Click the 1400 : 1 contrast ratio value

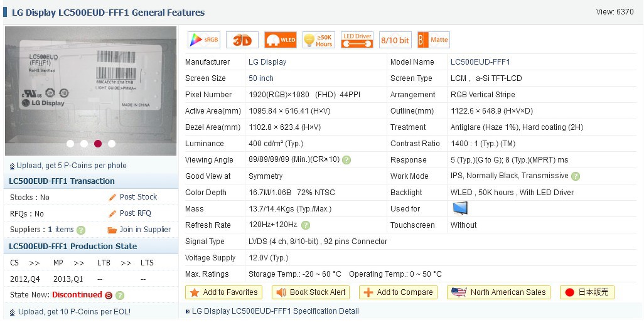point(483,144)
